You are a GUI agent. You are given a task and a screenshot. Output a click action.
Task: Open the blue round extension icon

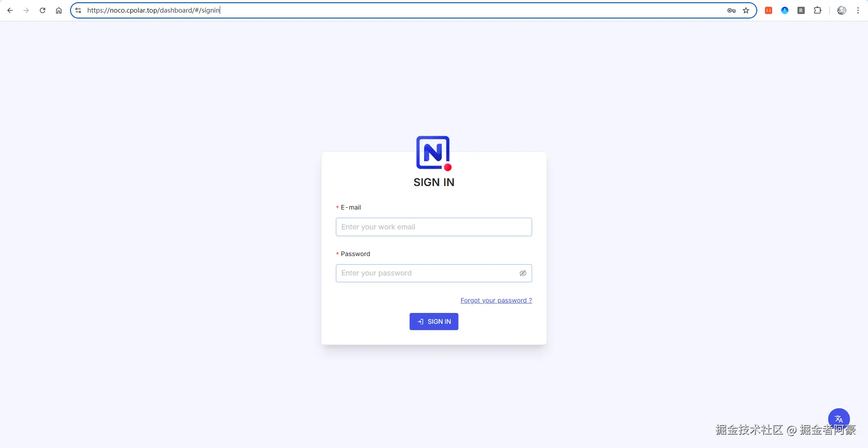pyautogui.click(x=785, y=10)
